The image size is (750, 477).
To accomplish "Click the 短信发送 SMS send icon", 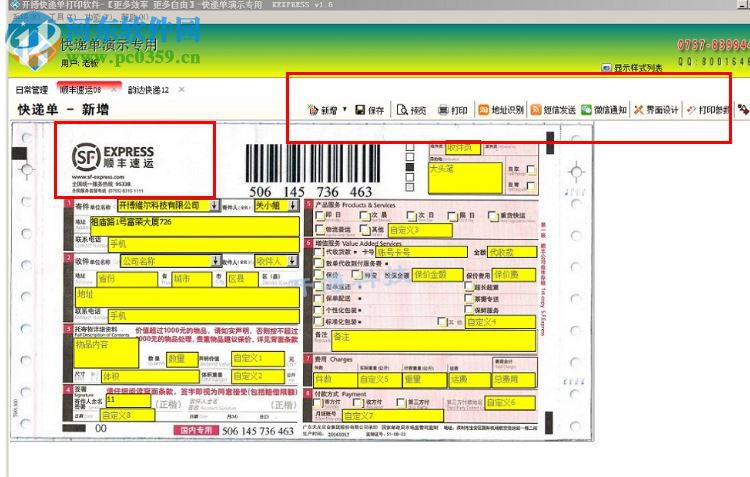I will tap(536, 110).
